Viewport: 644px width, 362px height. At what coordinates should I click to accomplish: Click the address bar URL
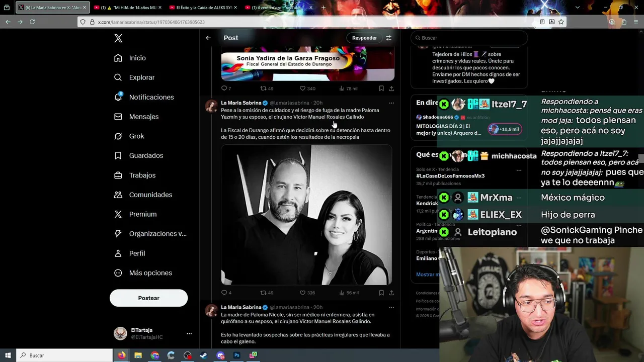coord(151,22)
